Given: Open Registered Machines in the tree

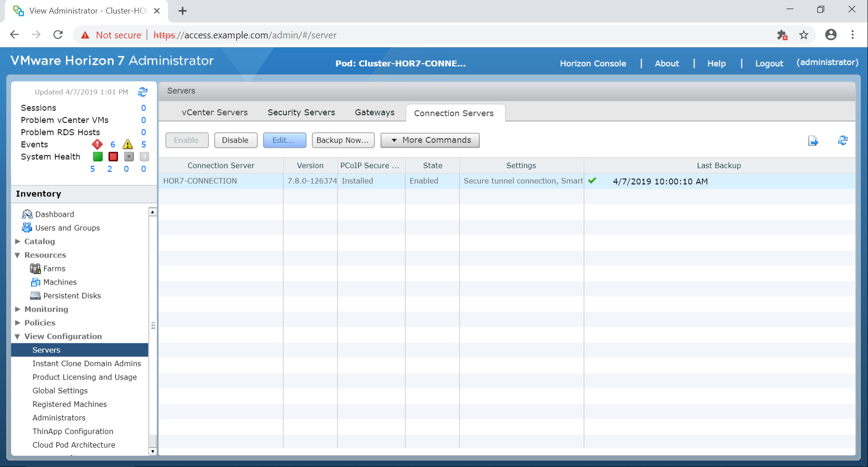Looking at the screenshot, I should [70, 404].
